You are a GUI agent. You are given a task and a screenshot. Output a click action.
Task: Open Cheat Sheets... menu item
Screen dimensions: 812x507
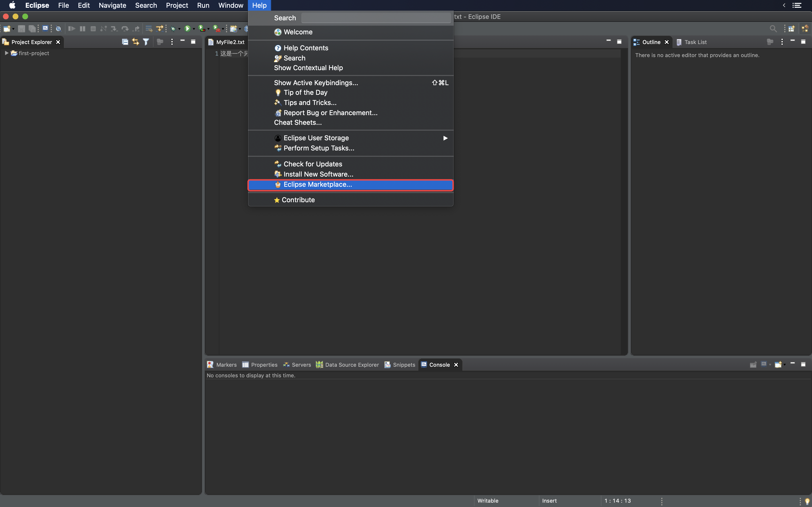point(351,122)
